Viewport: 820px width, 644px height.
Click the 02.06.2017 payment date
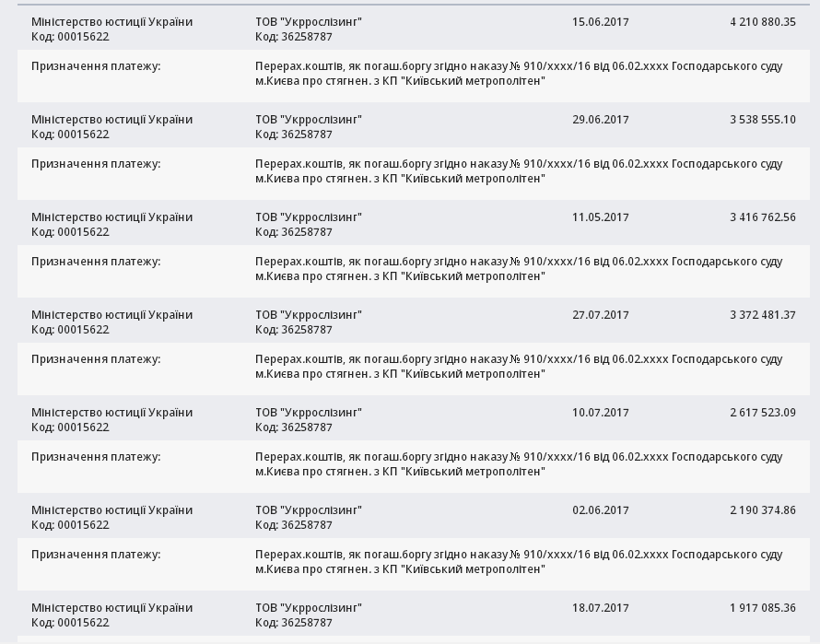600,510
